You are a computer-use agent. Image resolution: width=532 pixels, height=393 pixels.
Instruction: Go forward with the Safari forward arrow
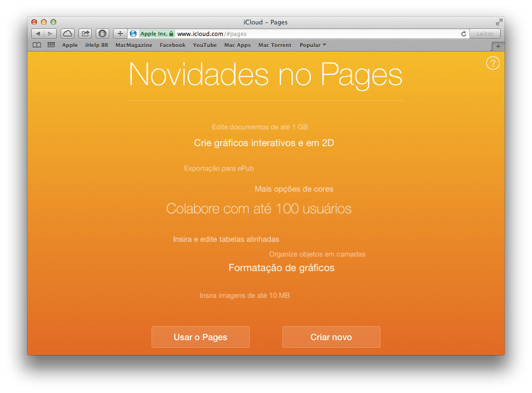pyautogui.click(x=50, y=34)
